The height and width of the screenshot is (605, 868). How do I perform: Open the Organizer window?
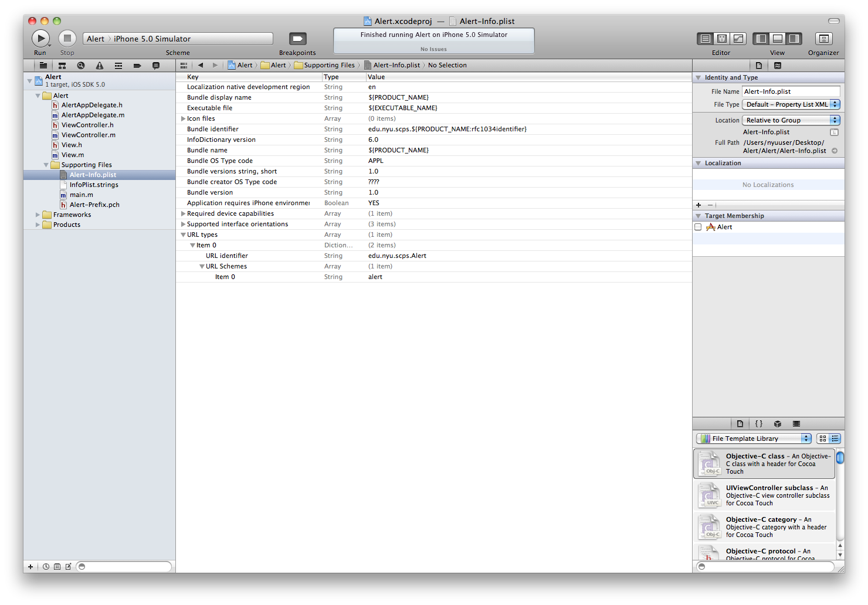pyautogui.click(x=824, y=39)
